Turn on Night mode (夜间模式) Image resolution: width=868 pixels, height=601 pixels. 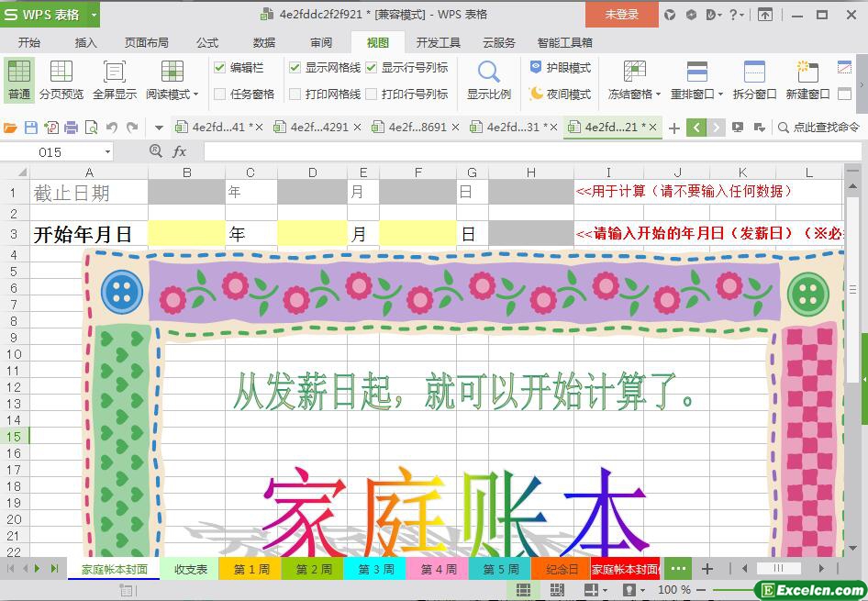[561, 94]
